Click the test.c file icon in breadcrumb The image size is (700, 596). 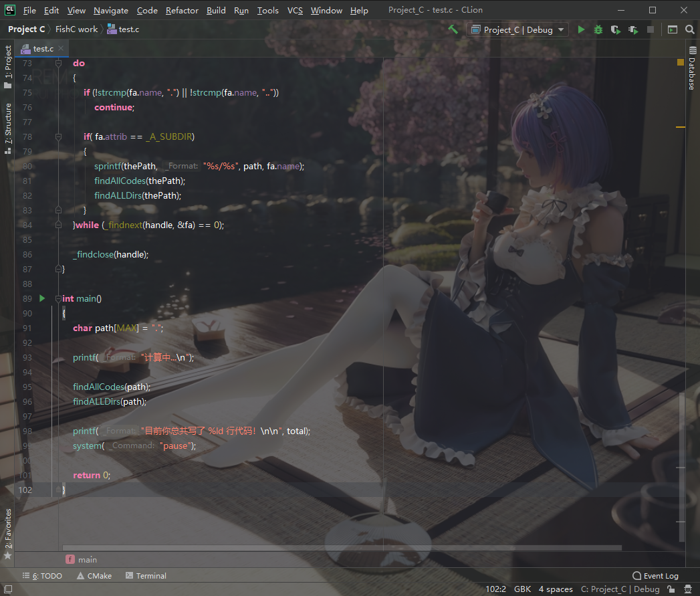pyautogui.click(x=112, y=29)
